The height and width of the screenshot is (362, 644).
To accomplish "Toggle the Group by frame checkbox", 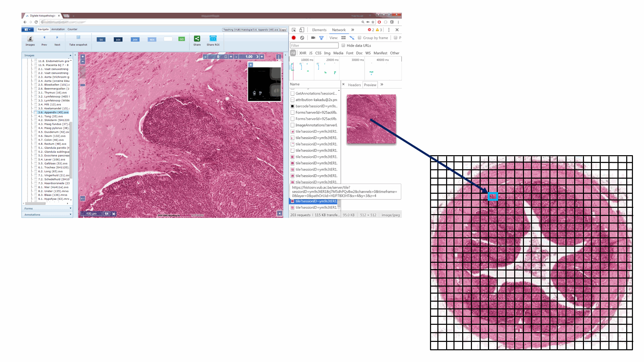I will pos(359,38).
